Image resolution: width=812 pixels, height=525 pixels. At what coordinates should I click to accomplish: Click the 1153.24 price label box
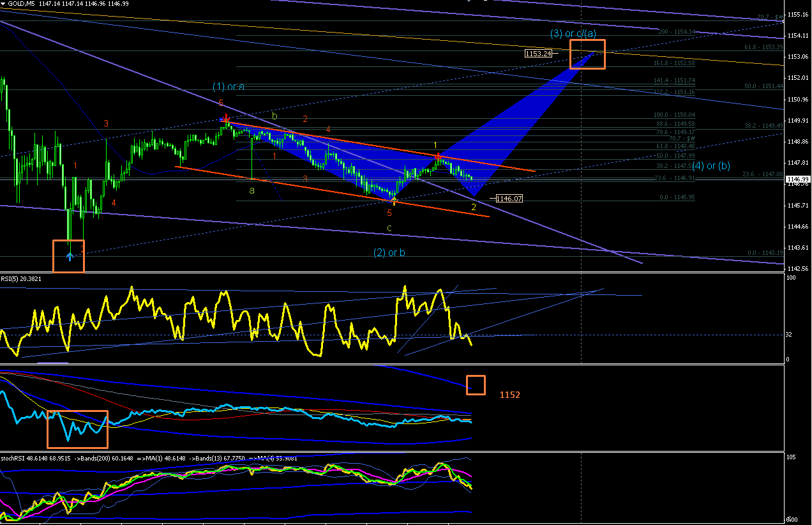538,54
